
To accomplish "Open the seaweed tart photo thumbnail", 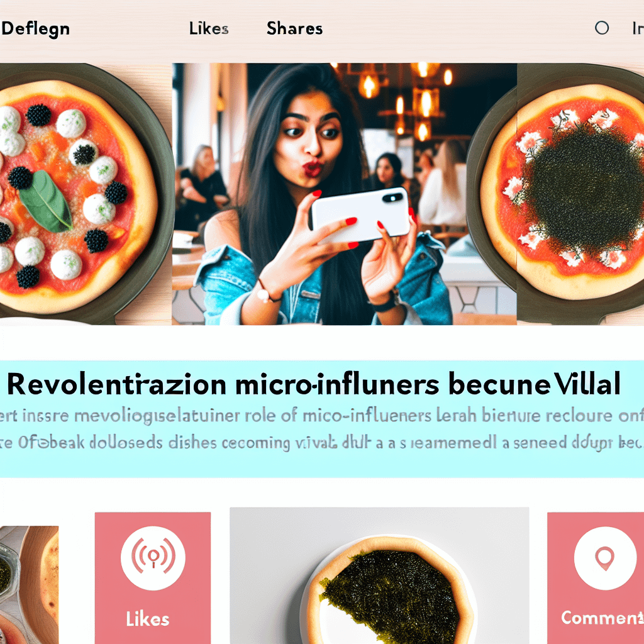I will coord(379,576).
